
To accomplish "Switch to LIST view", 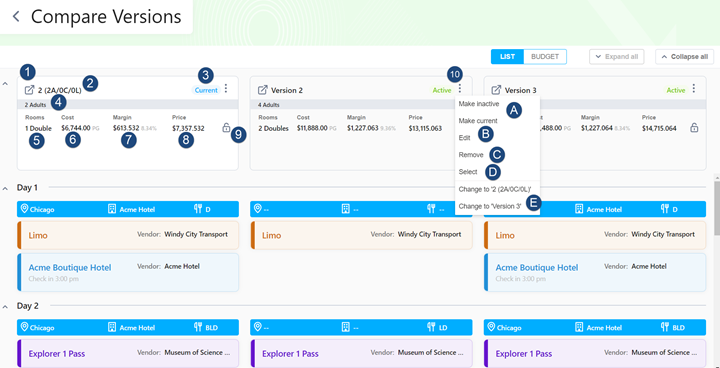I will [x=507, y=57].
